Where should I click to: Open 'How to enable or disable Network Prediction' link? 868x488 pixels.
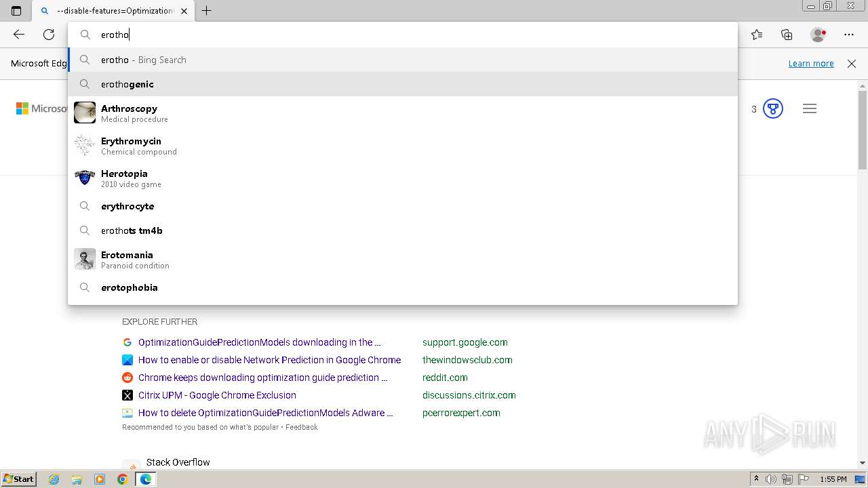point(269,360)
